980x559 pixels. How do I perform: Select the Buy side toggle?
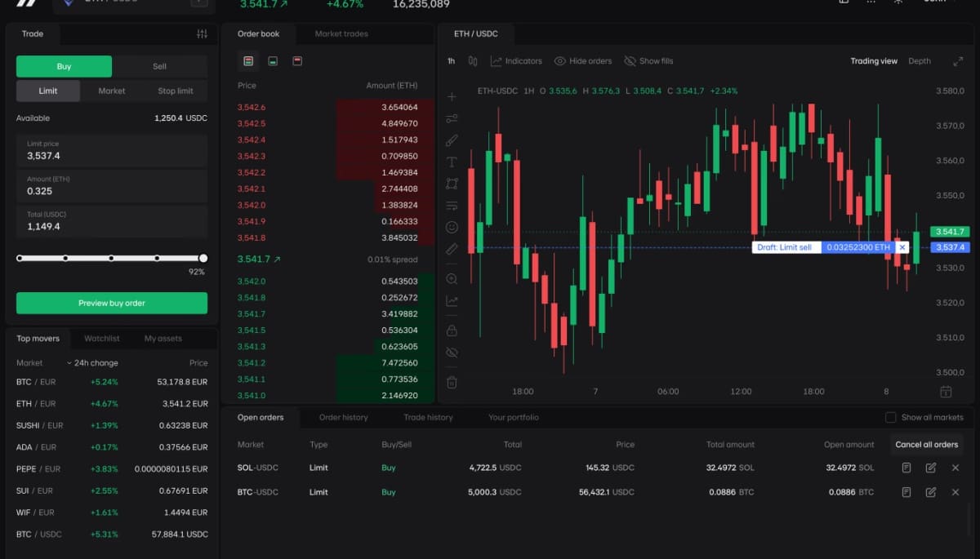(x=64, y=67)
